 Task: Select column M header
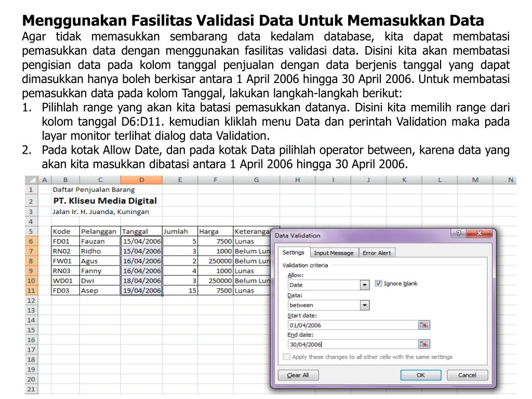pyautogui.click(x=475, y=180)
